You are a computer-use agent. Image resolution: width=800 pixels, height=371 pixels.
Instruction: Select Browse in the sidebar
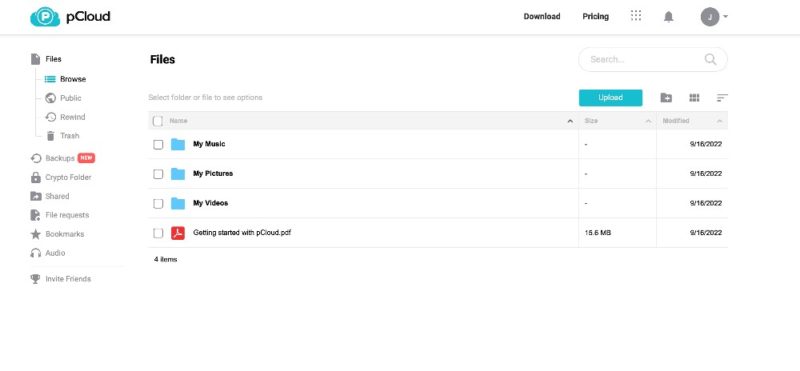[x=73, y=79]
